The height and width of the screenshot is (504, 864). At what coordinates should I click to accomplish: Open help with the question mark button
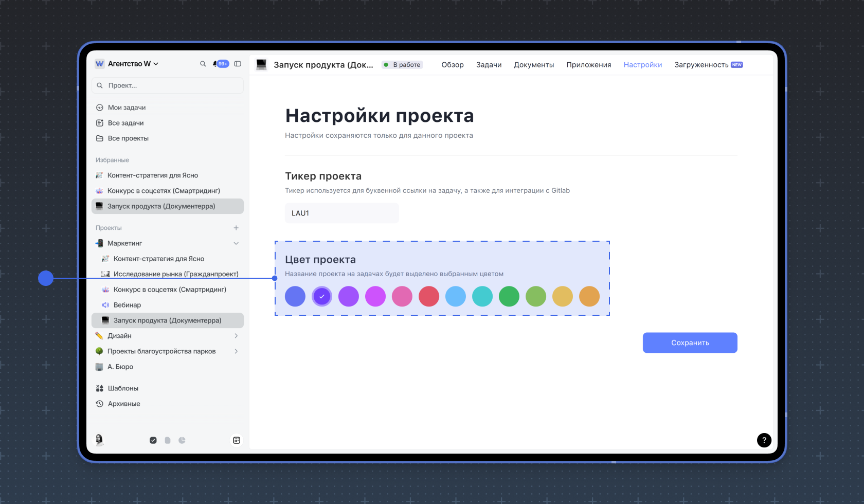click(764, 440)
